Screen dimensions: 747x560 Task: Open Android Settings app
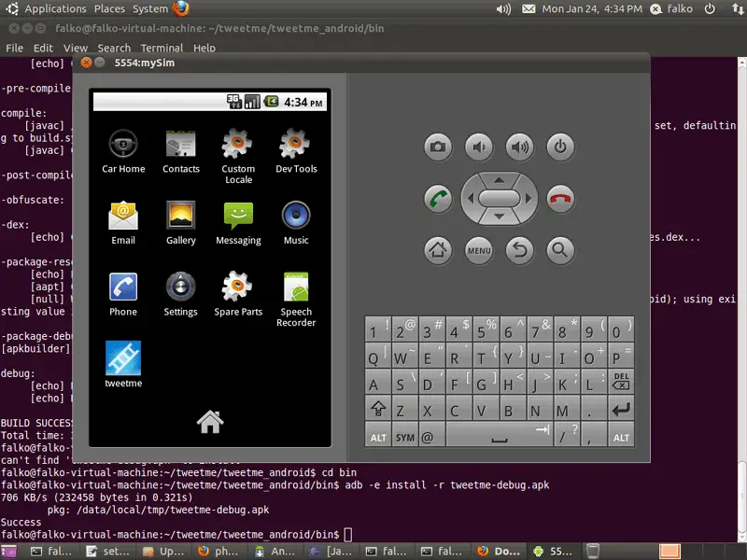coord(180,294)
